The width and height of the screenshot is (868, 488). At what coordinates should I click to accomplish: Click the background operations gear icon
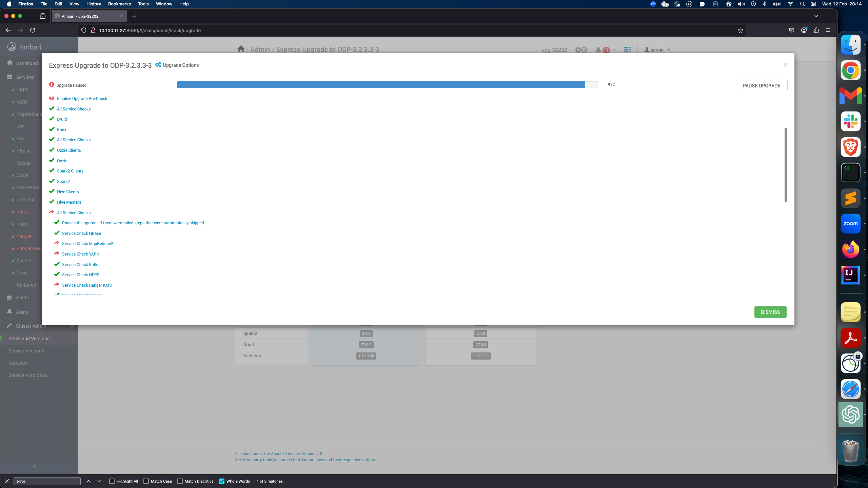[578, 50]
